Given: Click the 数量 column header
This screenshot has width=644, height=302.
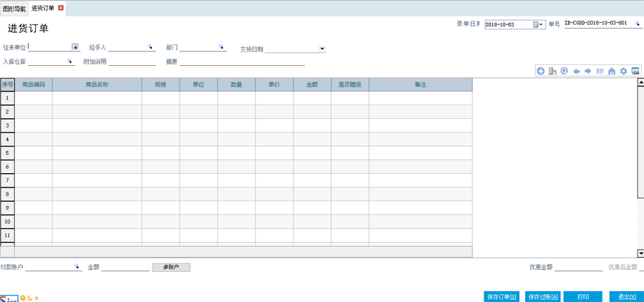Looking at the screenshot, I should [237, 84].
